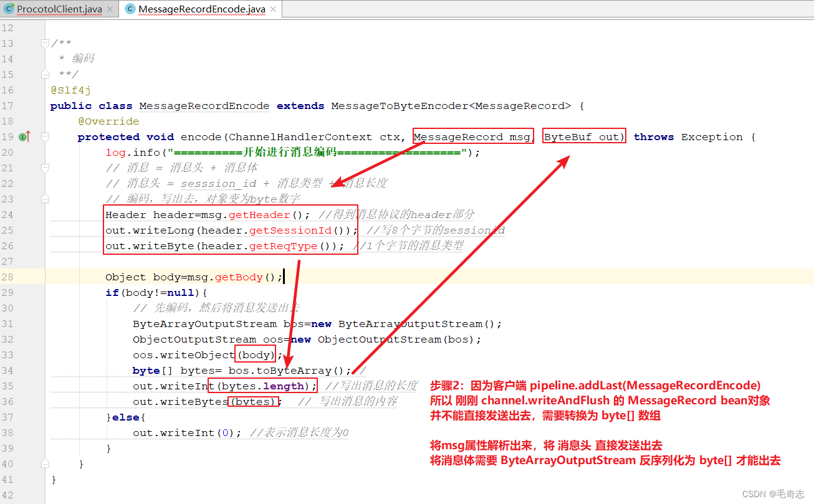
Task: Click the '@Override' annotation
Action: pyautogui.click(x=108, y=121)
